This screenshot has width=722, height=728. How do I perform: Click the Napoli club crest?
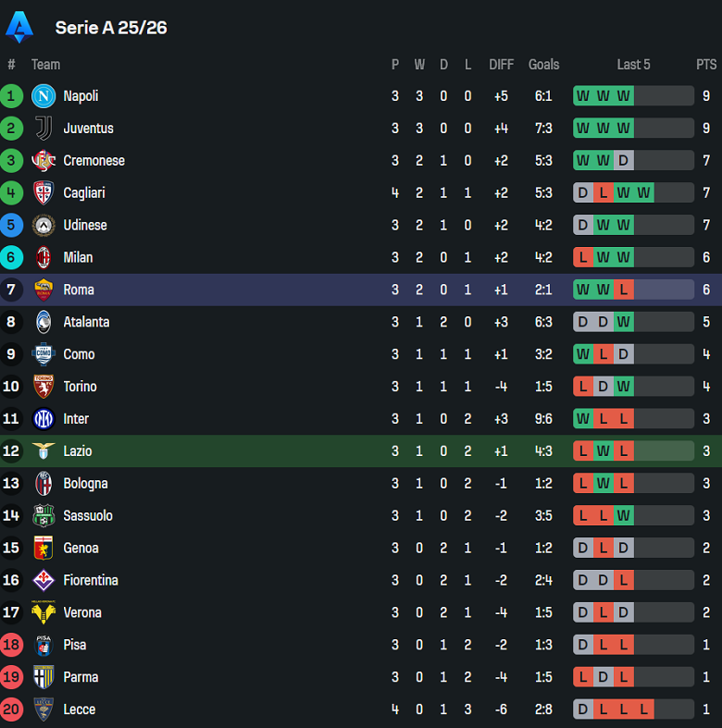(44, 96)
